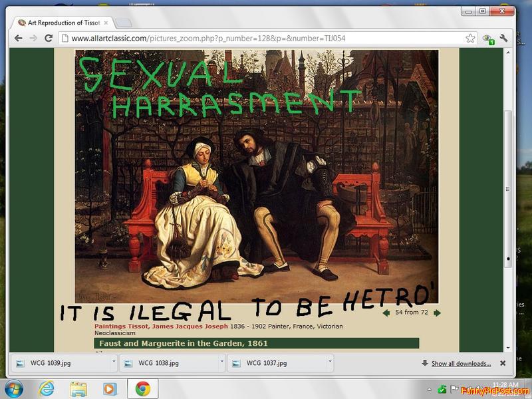Open the downloaded file WCG 1038.jpg
Image resolution: width=532 pixels, height=399 pixels.
coord(169,363)
